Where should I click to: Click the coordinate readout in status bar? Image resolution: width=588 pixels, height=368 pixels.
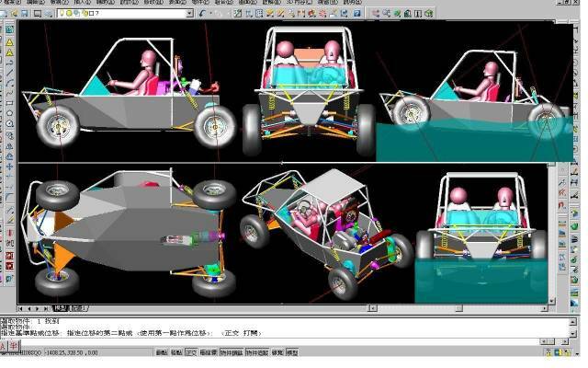tap(72, 352)
